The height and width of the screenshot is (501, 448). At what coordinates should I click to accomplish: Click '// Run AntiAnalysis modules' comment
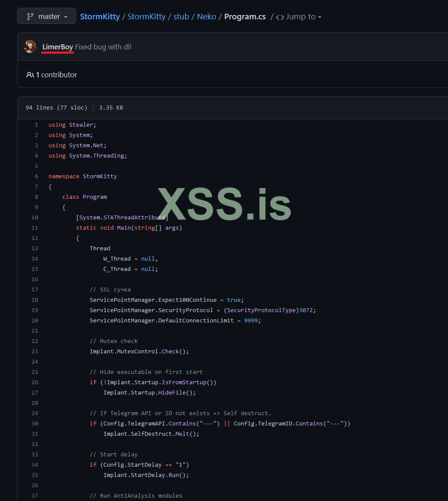(x=136, y=496)
